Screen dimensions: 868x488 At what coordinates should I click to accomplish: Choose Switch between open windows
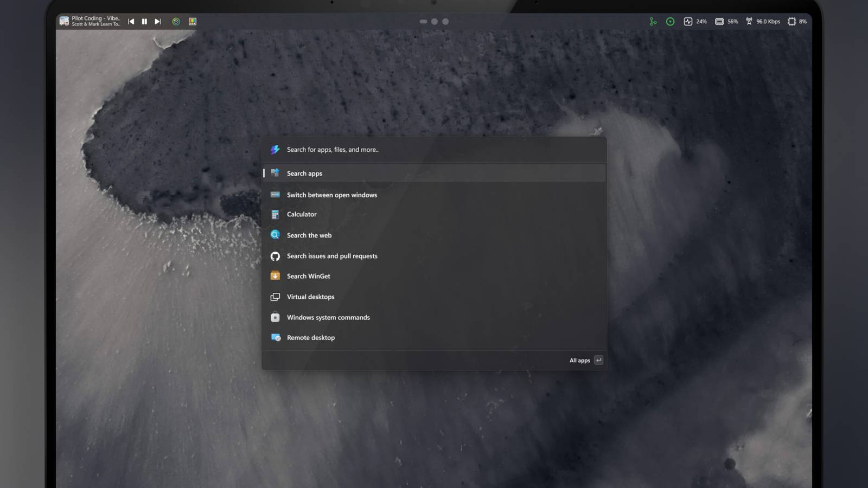[x=331, y=195]
